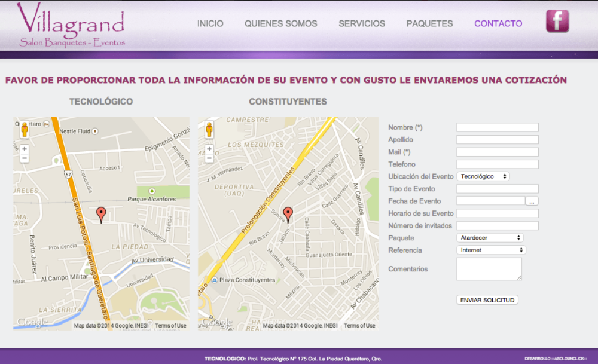Zoom out on the Constituyentes map

209,158
